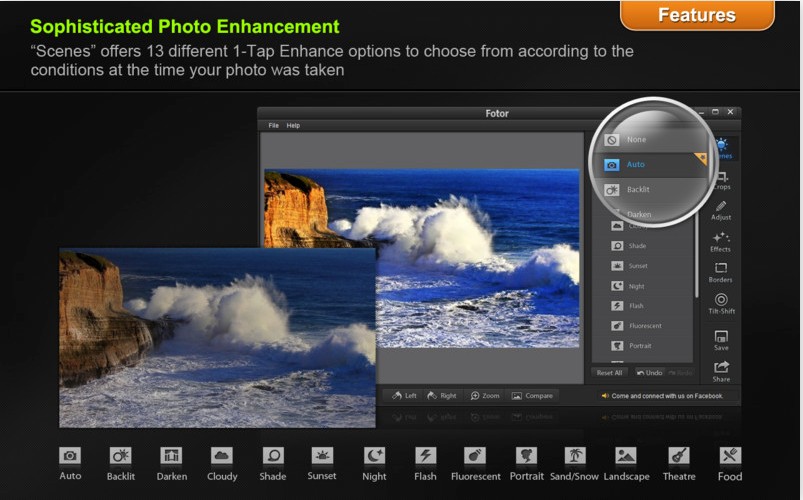The height and width of the screenshot is (500, 803).
Task: Click the Compare button
Action: pyautogui.click(x=532, y=395)
